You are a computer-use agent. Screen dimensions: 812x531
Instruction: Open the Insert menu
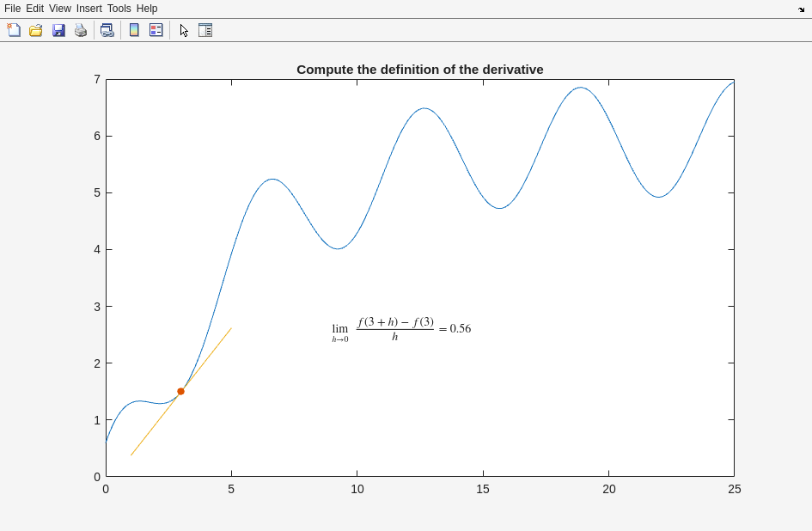point(89,9)
